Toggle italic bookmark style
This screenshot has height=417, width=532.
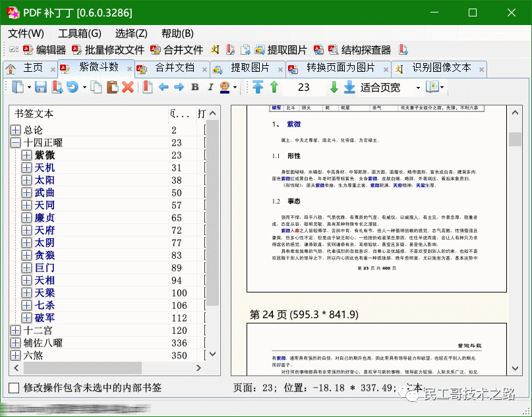(x=210, y=88)
